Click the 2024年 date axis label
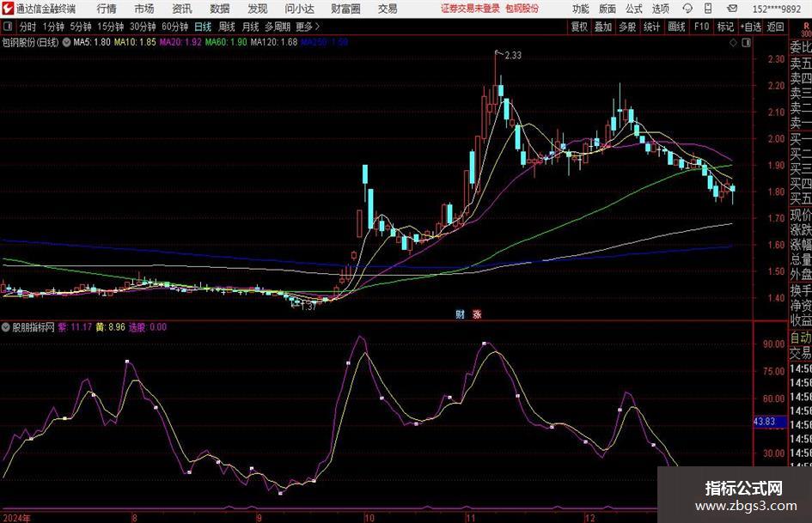This screenshot has height=523, width=812. tap(16, 518)
